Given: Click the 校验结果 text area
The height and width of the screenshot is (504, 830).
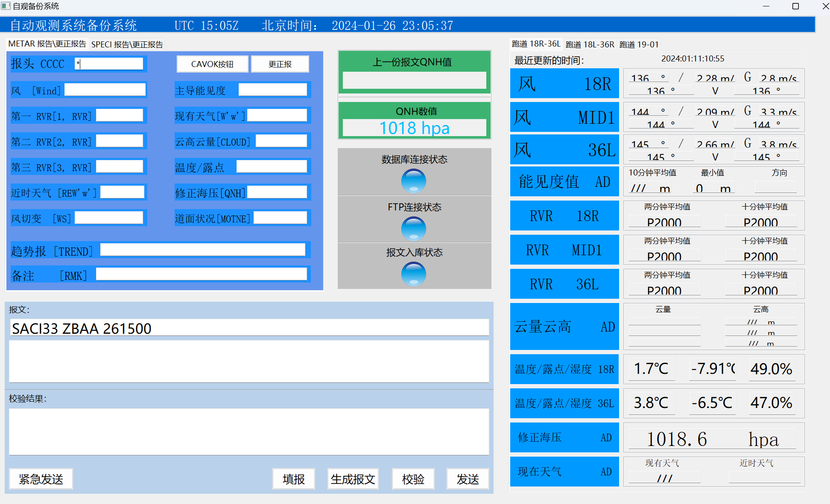Looking at the screenshot, I should [x=249, y=432].
